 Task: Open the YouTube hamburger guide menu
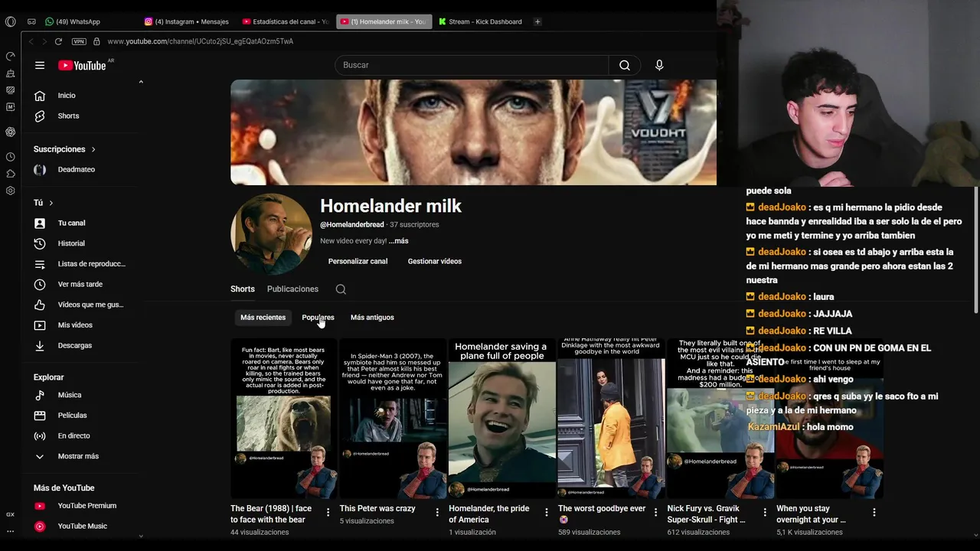coord(40,65)
